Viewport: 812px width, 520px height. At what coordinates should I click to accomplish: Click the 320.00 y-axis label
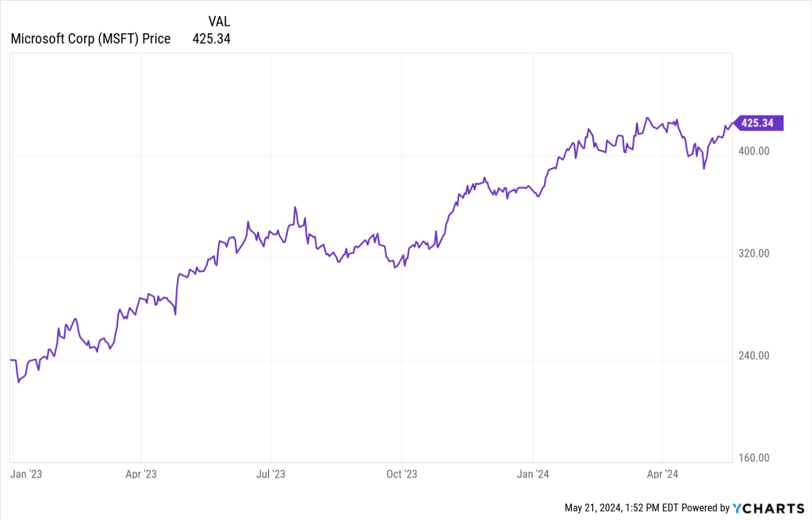coord(753,254)
